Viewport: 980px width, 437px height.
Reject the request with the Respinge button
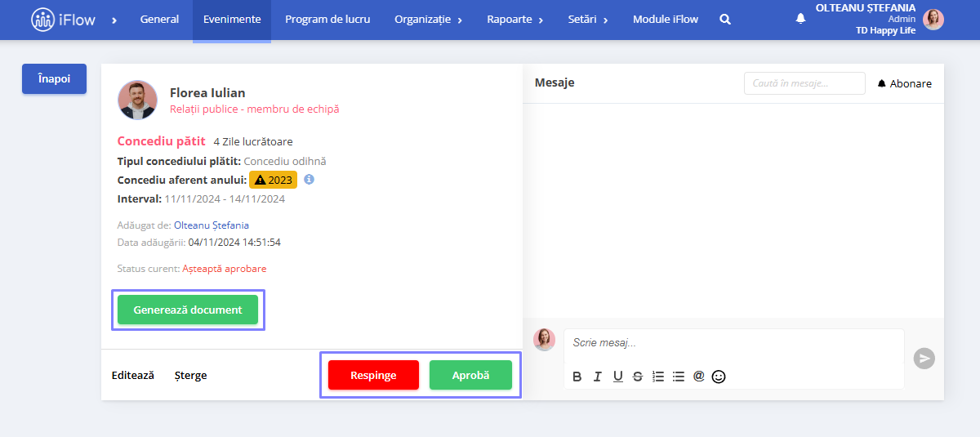[373, 376]
